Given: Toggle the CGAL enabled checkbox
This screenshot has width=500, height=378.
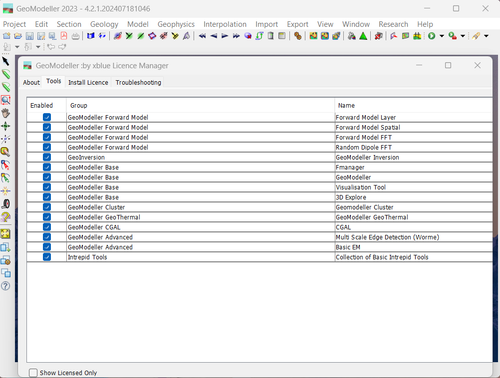Looking at the screenshot, I should [x=47, y=227].
